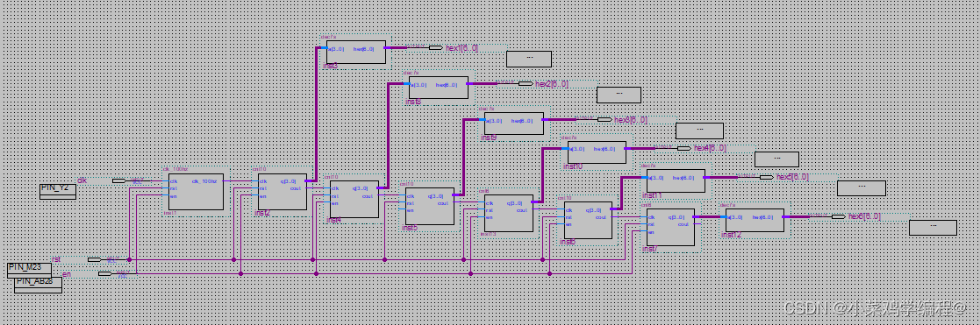Screen dimensions: 980x325
Task: Click the inst2 instance name label
Action: tap(262, 214)
